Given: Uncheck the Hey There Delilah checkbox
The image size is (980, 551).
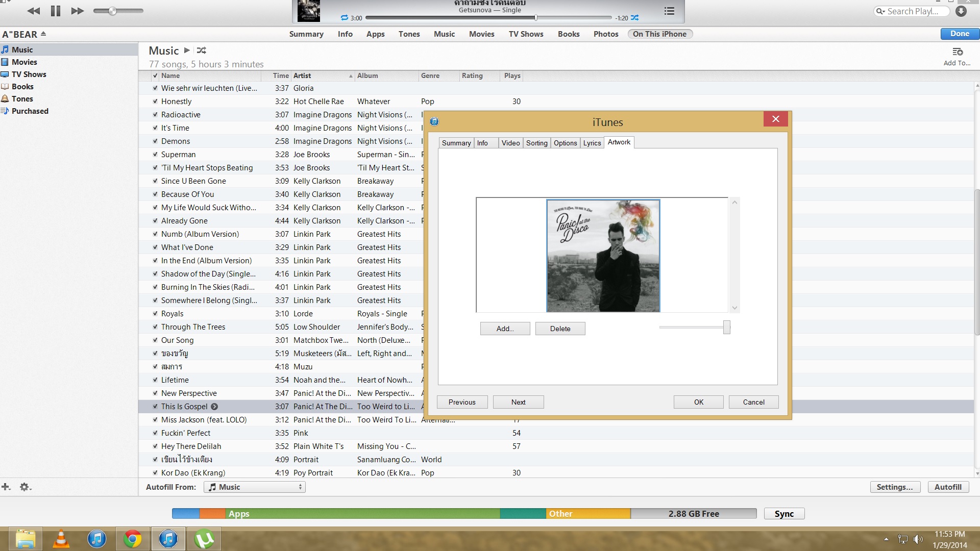Looking at the screenshot, I should click(x=155, y=446).
